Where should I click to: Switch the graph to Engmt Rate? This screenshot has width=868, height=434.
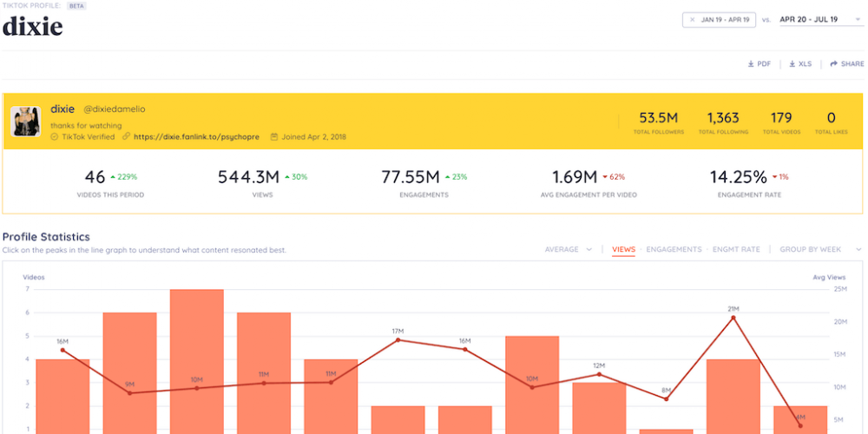point(736,250)
